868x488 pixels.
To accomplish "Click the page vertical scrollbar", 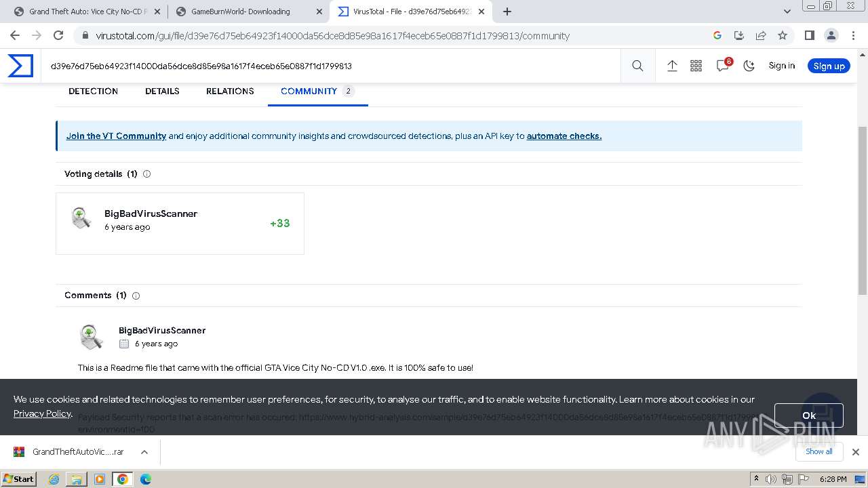I will click(863, 210).
